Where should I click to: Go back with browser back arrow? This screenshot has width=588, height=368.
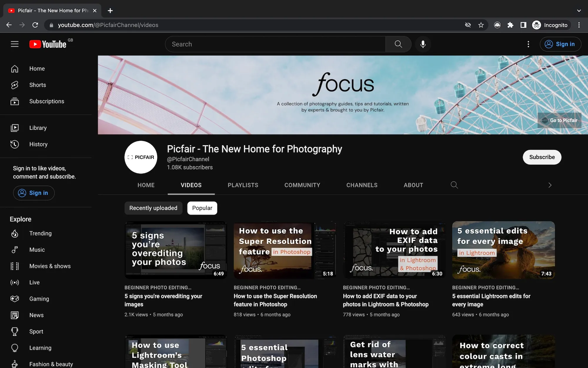click(x=9, y=25)
